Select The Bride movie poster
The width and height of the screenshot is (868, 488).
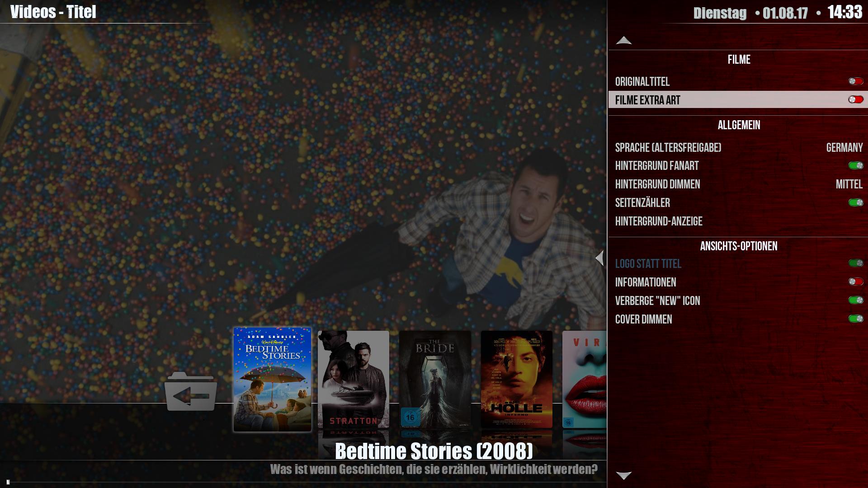pyautogui.click(x=435, y=379)
